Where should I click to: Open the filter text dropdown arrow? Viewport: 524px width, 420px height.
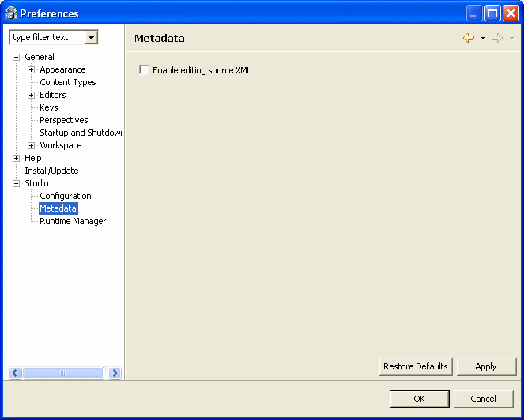92,37
